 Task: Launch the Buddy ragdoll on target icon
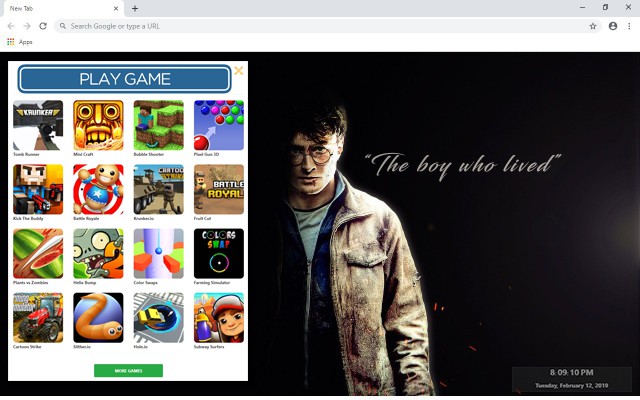[x=98, y=189]
